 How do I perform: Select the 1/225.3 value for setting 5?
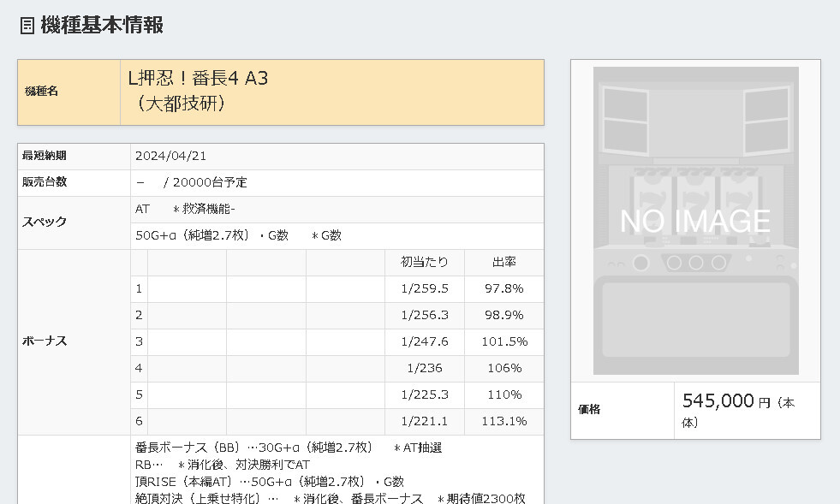[x=425, y=394]
